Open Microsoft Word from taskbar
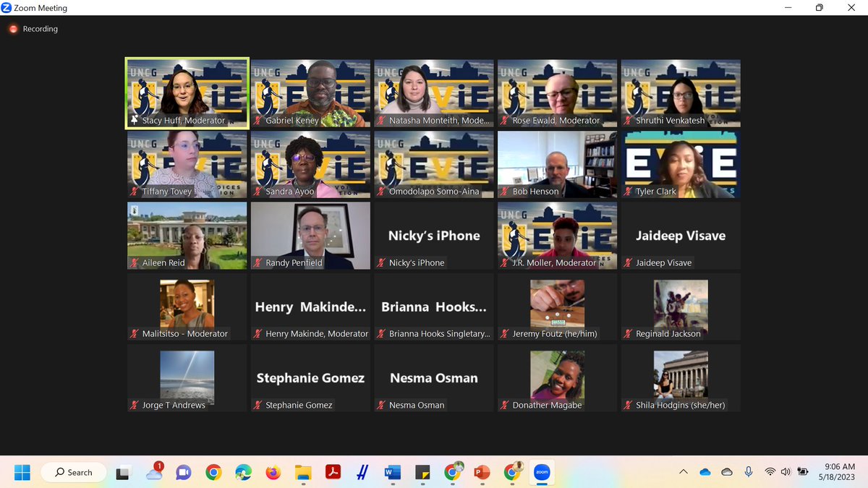868x488 pixels. 392,473
